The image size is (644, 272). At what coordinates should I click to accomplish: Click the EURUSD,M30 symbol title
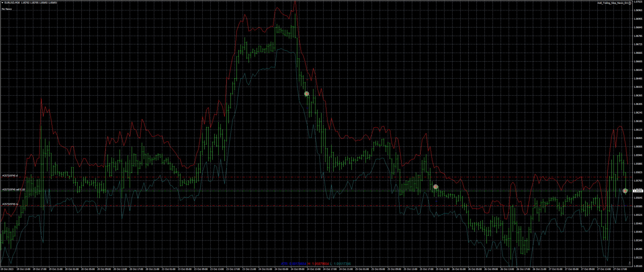12,3
